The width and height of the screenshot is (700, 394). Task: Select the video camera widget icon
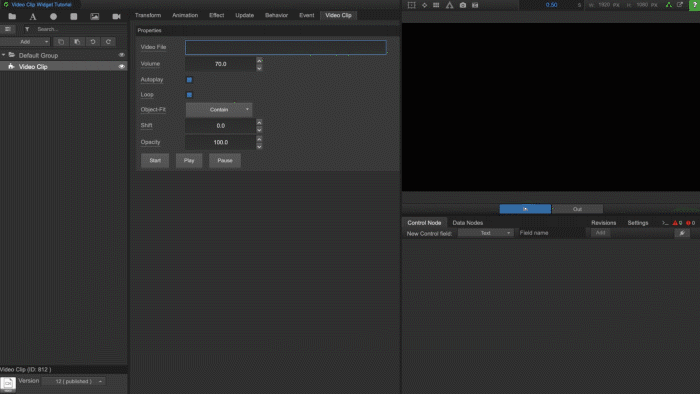coord(116,17)
